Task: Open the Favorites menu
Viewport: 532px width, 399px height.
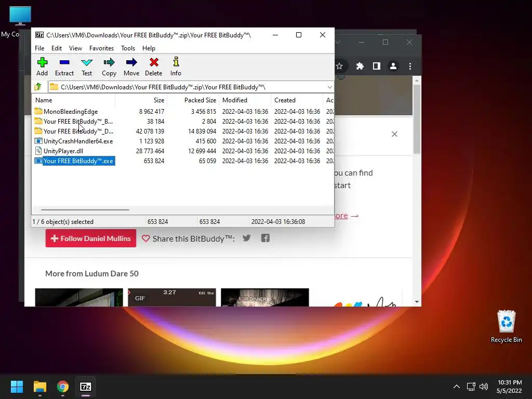Action: coord(101,48)
